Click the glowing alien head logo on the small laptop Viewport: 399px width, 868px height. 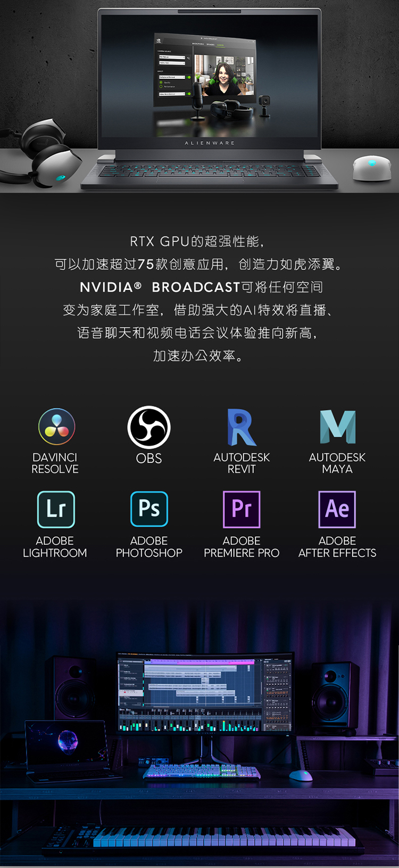pos(68,741)
